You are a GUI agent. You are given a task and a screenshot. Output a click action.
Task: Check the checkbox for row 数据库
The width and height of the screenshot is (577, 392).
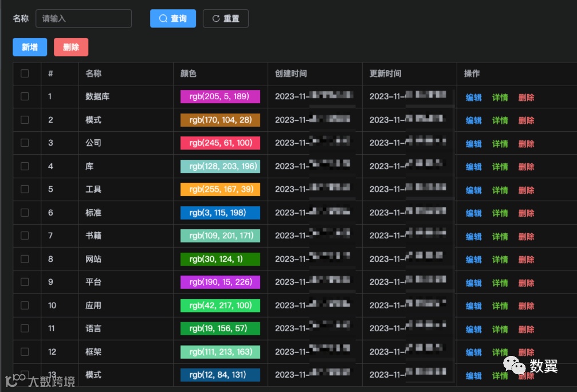25,96
